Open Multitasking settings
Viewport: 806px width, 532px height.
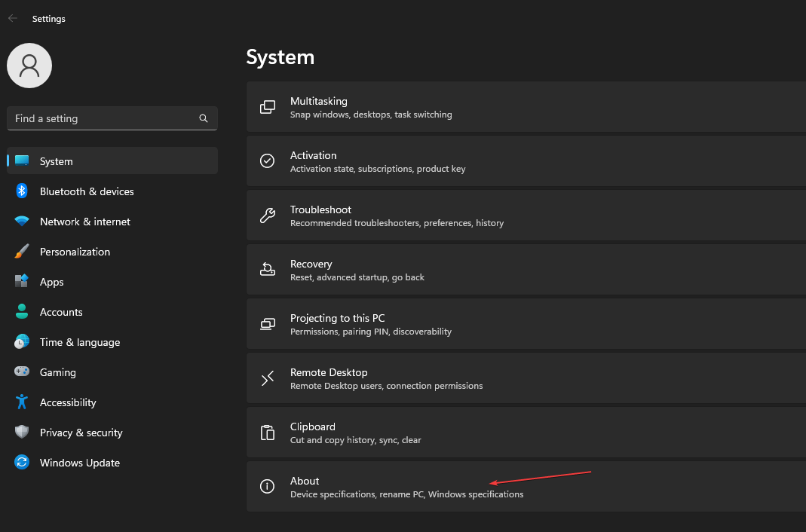[526, 107]
